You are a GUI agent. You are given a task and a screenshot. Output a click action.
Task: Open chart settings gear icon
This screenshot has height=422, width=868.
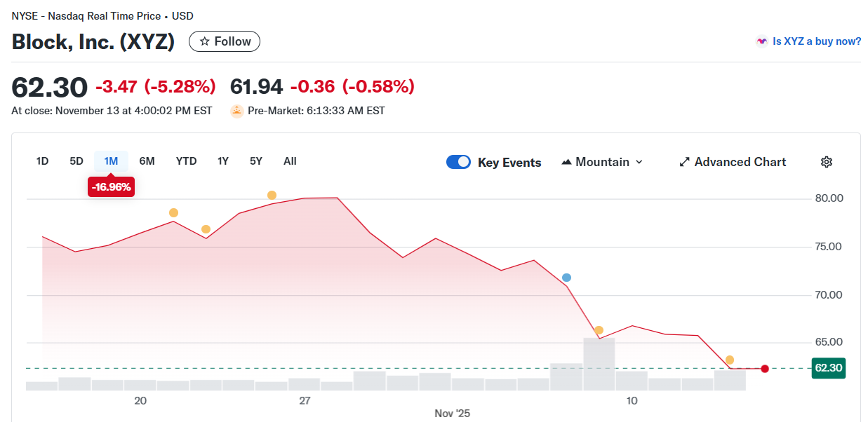click(x=826, y=162)
